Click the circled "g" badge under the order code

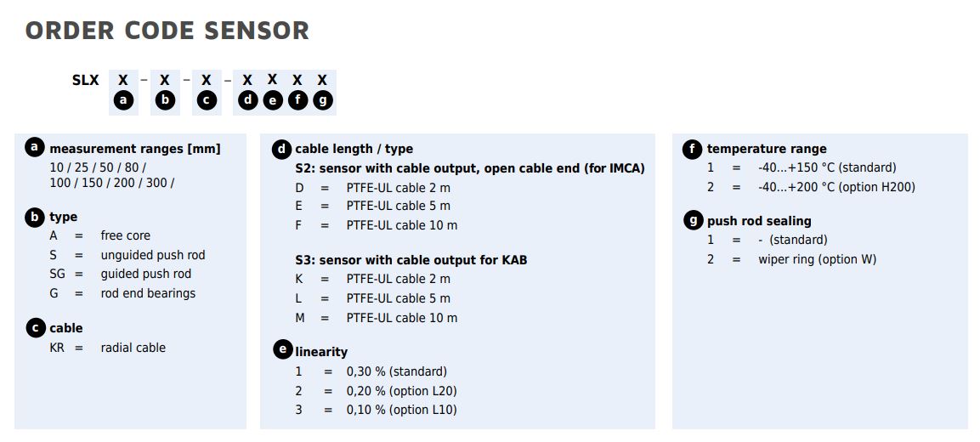[322, 100]
